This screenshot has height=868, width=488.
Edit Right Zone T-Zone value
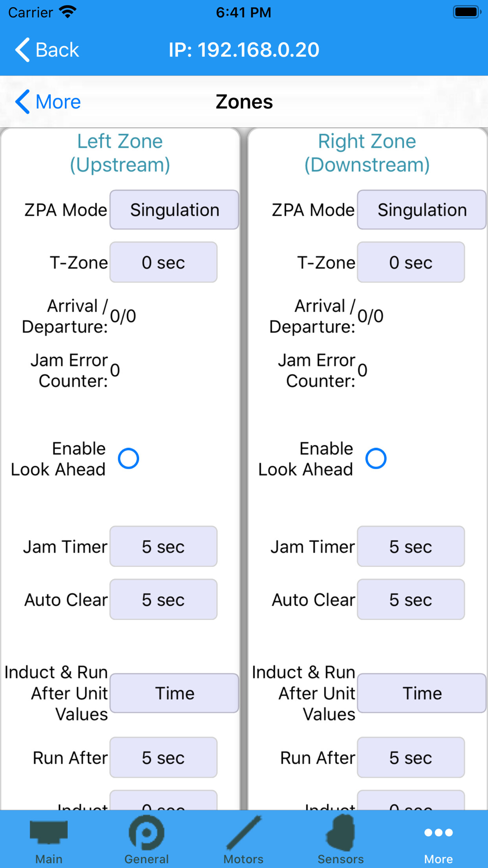pyautogui.click(x=411, y=263)
